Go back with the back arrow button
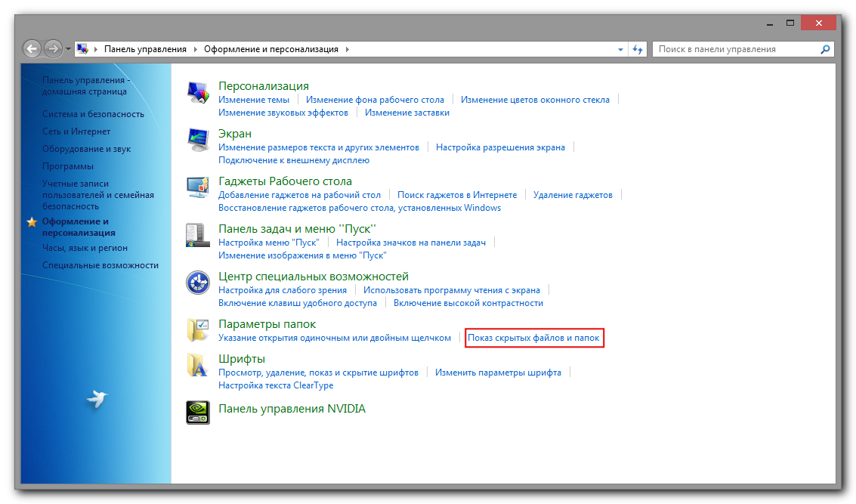Screen dimensions: 856x504 (32, 49)
